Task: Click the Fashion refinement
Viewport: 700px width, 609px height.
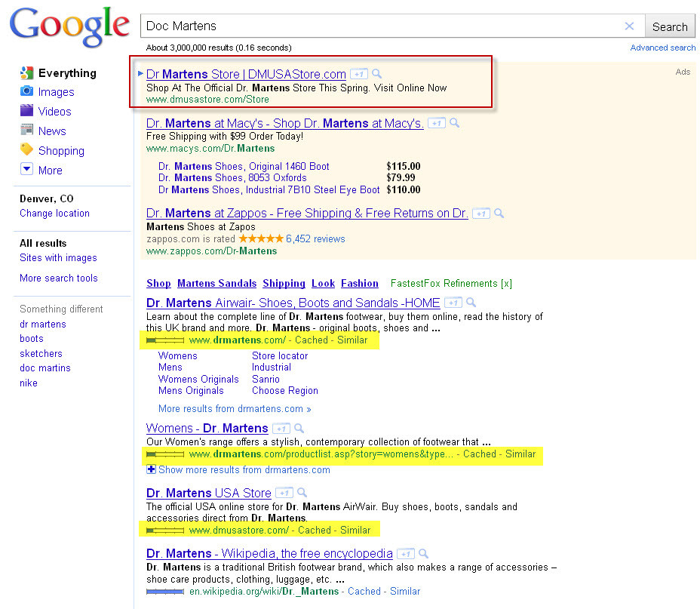Action: 359,284
